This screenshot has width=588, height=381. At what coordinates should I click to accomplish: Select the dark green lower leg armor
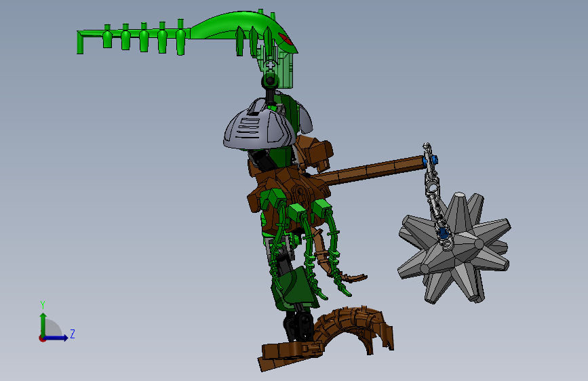[295, 287]
